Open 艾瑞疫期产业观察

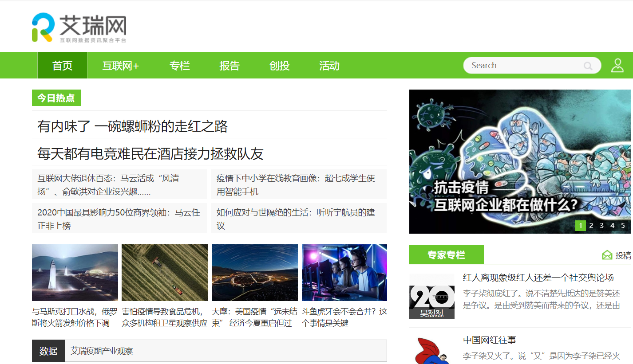[102, 351]
